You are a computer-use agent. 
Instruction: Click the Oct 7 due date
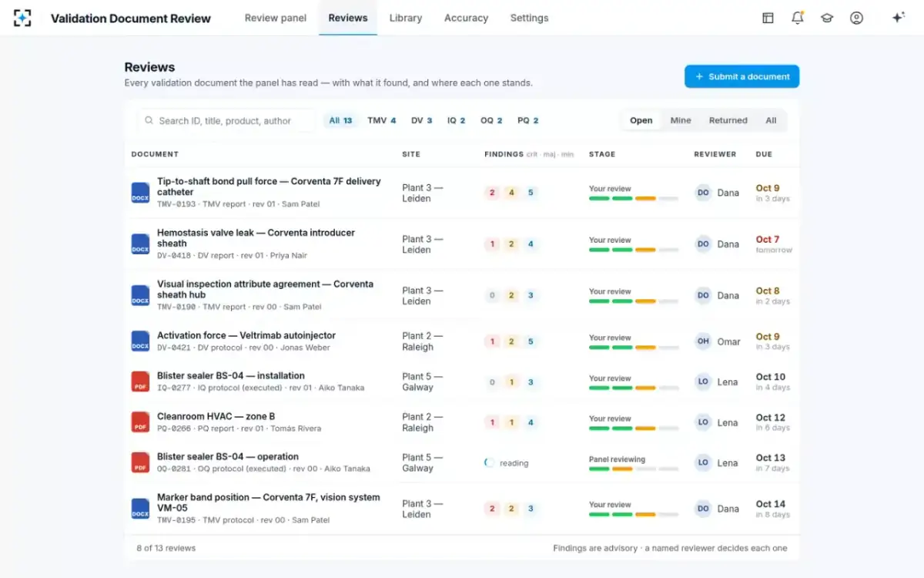tap(768, 239)
